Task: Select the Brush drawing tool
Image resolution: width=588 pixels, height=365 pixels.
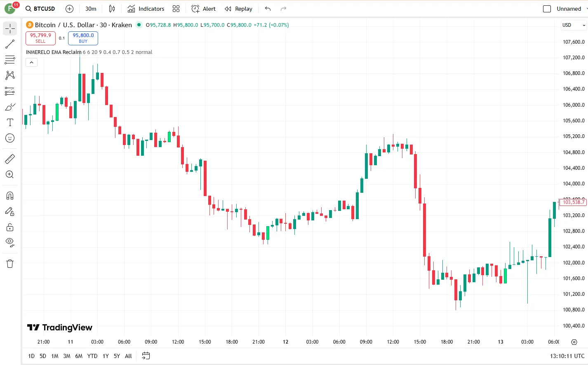Action: 9,106
